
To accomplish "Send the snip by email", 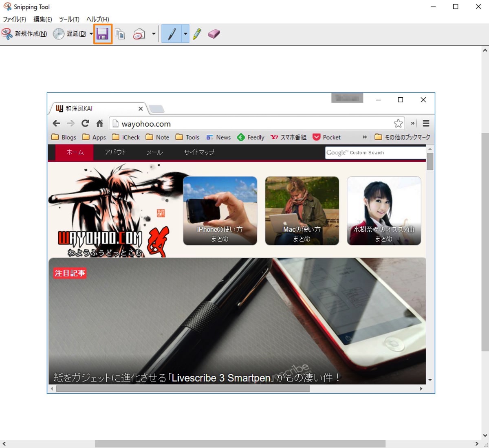I will (139, 34).
